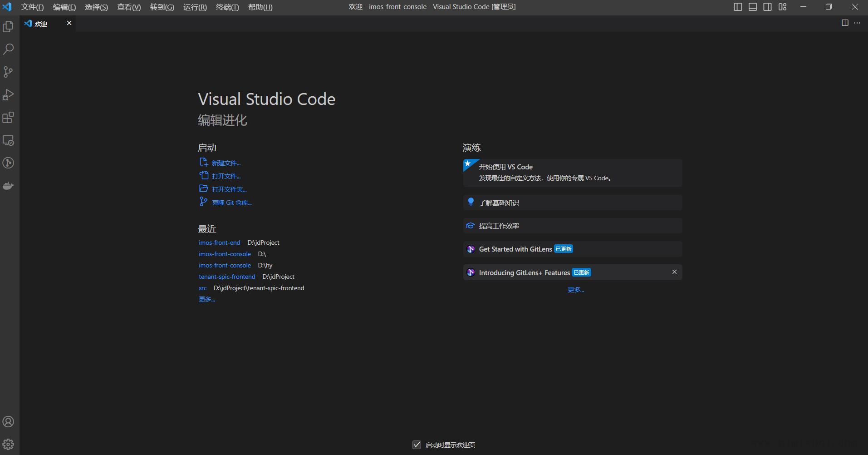Open recent project imos-front-end
The height and width of the screenshot is (455, 868).
point(219,242)
